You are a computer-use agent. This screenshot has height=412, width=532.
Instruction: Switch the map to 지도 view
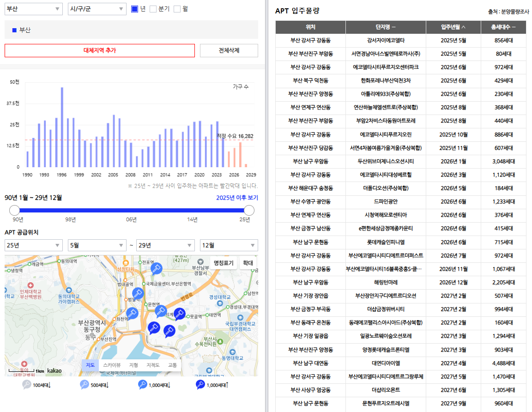click(90, 365)
